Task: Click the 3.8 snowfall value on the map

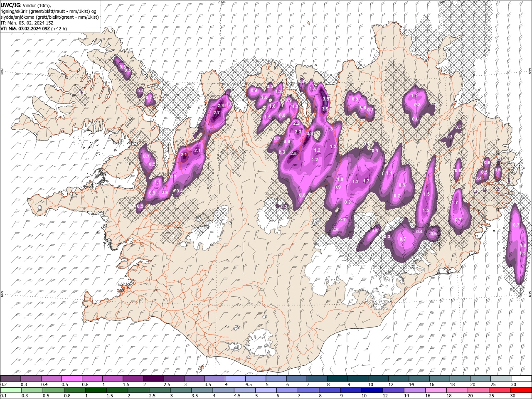Action: (310, 133)
